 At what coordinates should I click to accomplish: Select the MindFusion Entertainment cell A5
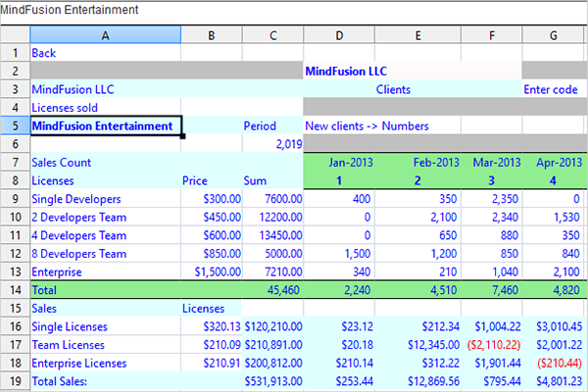pyautogui.click(x=106, y=125)
